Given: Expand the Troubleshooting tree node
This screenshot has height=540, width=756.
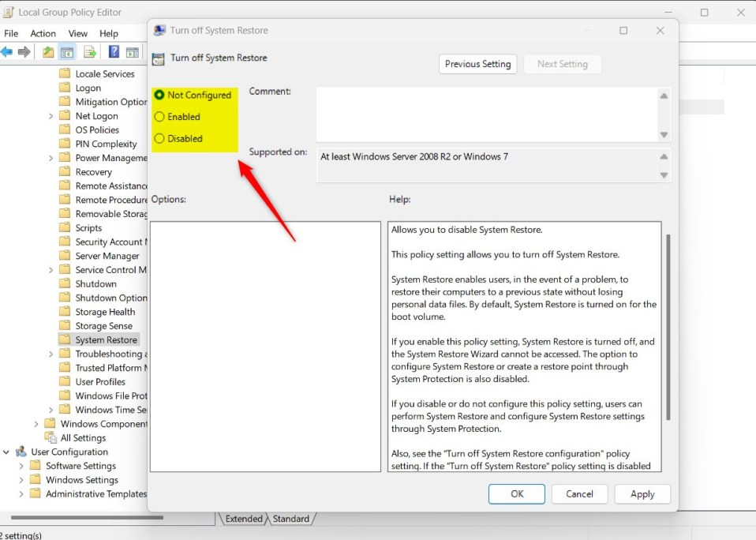Looking at the screenshot, I should tap(51, 354).
